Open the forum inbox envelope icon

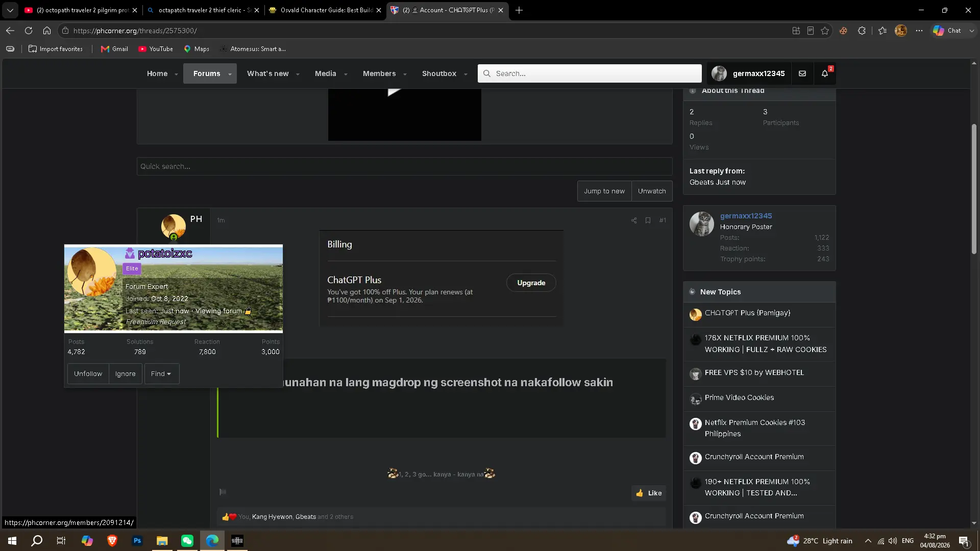tap(802, 73)
